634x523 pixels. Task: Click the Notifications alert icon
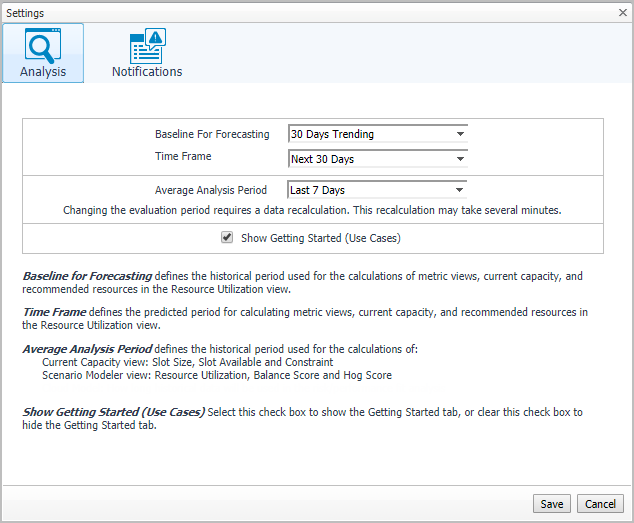coord(147,45)
